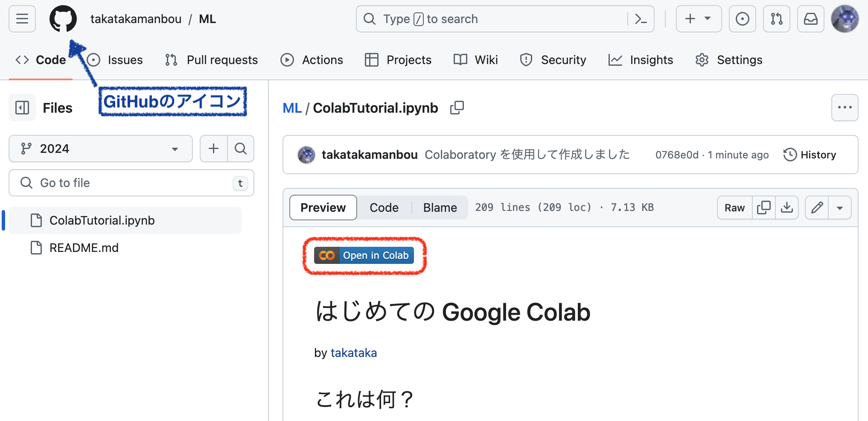
Task: Switch to the Code tab
Action: tap(41, 60)
